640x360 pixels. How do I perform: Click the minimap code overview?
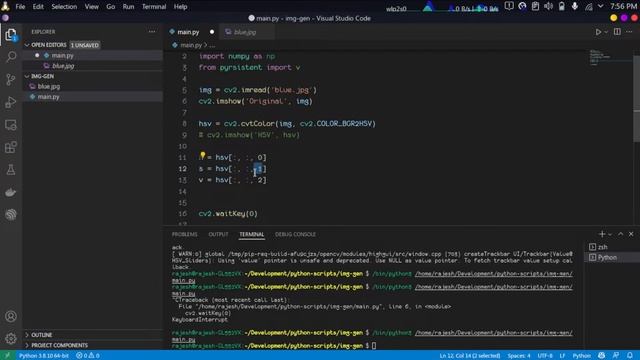coord(610,57)
